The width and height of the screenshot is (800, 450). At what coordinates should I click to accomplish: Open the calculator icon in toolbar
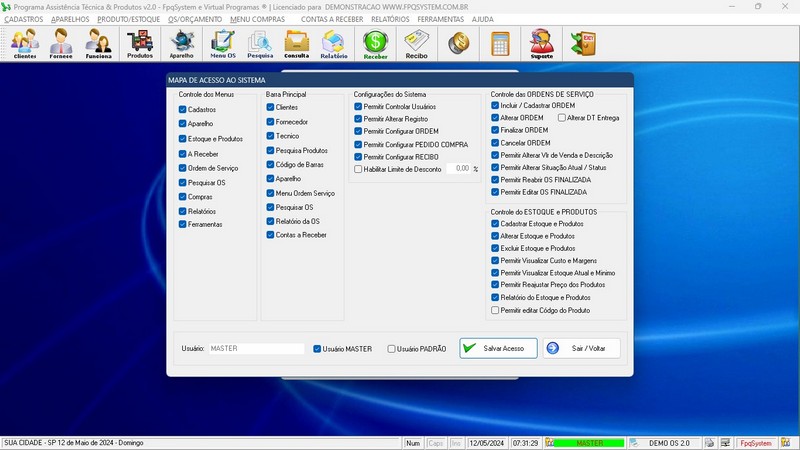(x=500, y=44)
